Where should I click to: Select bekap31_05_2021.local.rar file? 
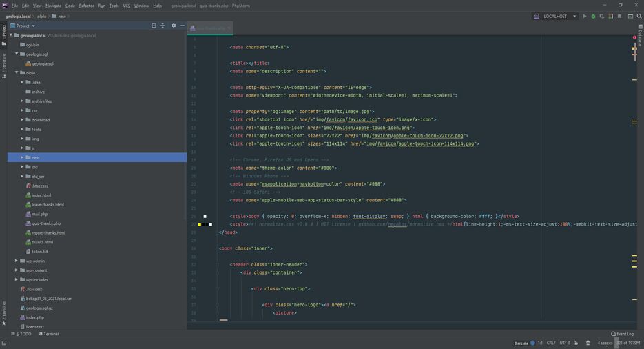[x=48, y=299]
